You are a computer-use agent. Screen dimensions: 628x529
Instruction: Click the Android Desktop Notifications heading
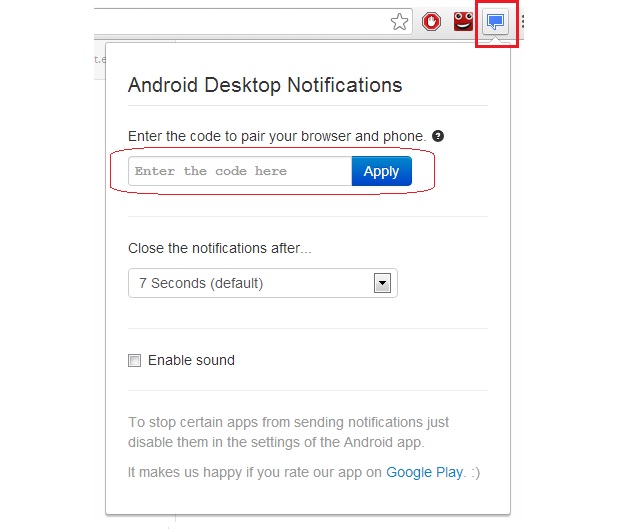(265, 85)
